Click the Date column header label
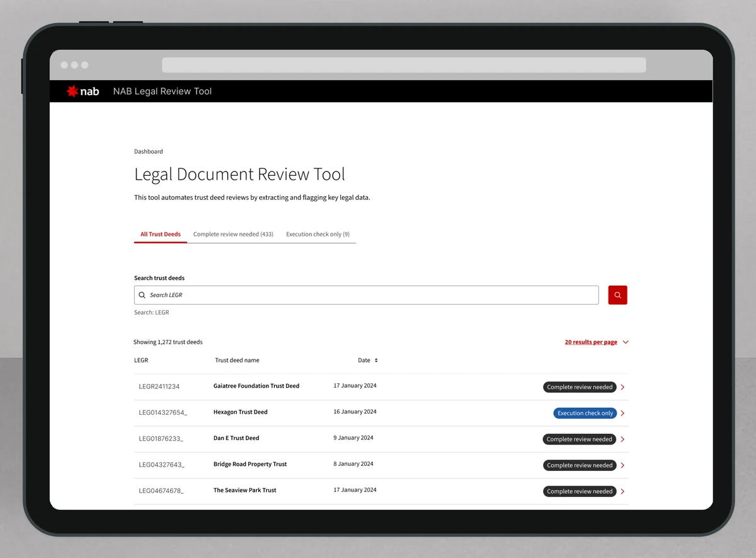This screenshot has height=558, width=756. [364, 361]
